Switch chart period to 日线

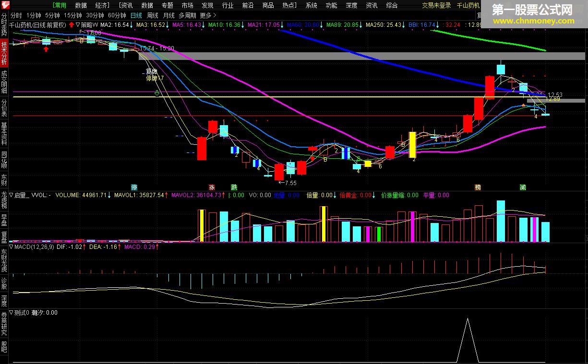coord(136,15)
